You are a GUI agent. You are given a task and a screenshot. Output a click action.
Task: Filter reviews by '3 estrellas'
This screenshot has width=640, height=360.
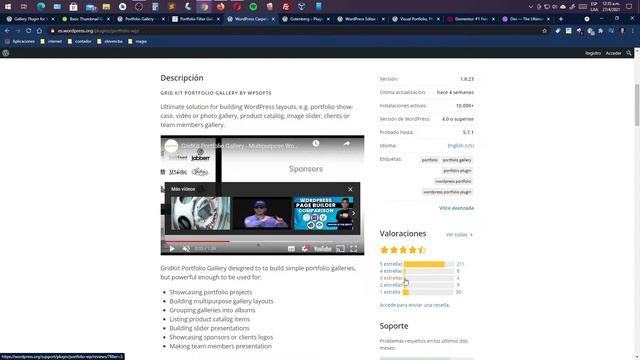[x=391, y=278]
